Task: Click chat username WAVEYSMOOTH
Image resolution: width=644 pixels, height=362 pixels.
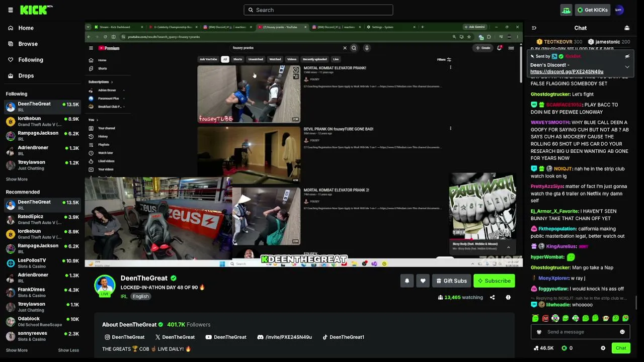Action: tap(550, 123)
